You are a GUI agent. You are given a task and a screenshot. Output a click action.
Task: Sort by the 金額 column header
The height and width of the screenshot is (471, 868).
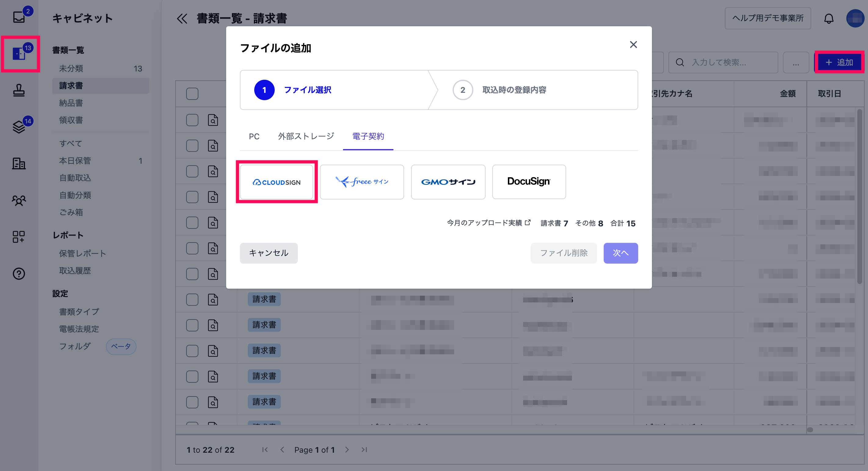coord(787,94)
